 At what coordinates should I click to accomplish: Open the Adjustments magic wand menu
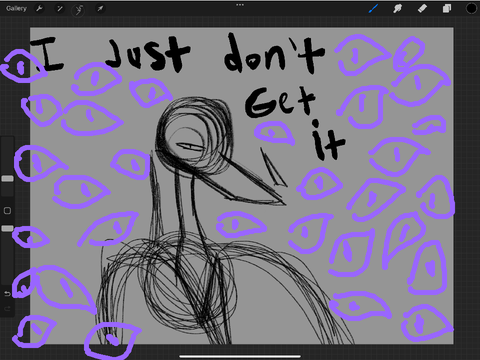[x=60, y=9]
